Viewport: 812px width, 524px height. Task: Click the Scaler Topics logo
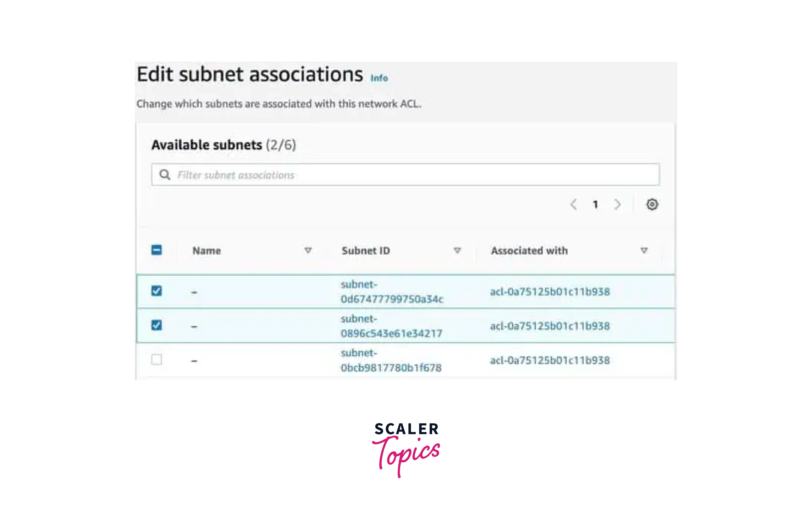(406, 449)
